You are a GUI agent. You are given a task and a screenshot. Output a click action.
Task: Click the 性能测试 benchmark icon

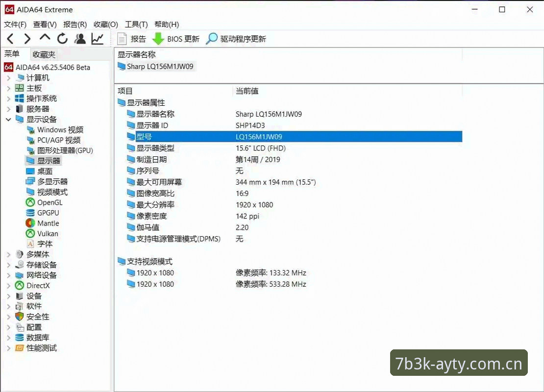click(20, 348)
